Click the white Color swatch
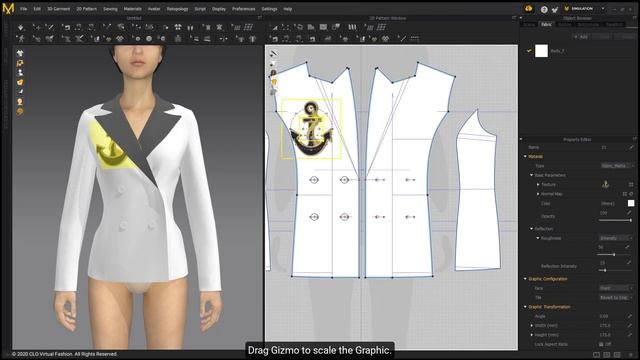Image resolution: width=640 pixels, height=360 pixels. click(631, 203)
